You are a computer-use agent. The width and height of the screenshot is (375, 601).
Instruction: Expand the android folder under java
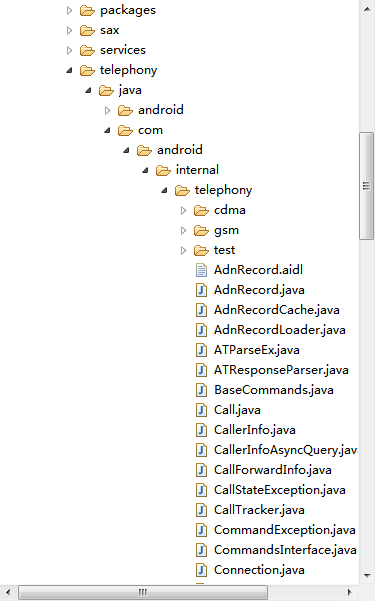tap(107, 110)
